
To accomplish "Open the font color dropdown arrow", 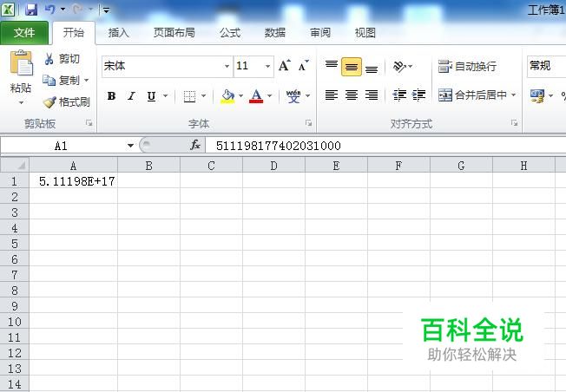I will click(x=270, y=96).
